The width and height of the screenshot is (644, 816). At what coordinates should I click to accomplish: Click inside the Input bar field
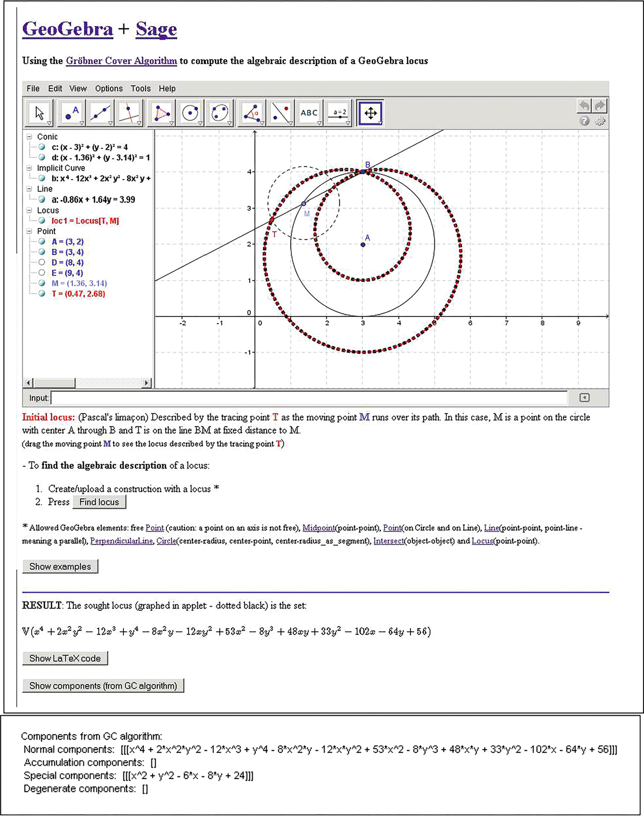pos(309,398)
